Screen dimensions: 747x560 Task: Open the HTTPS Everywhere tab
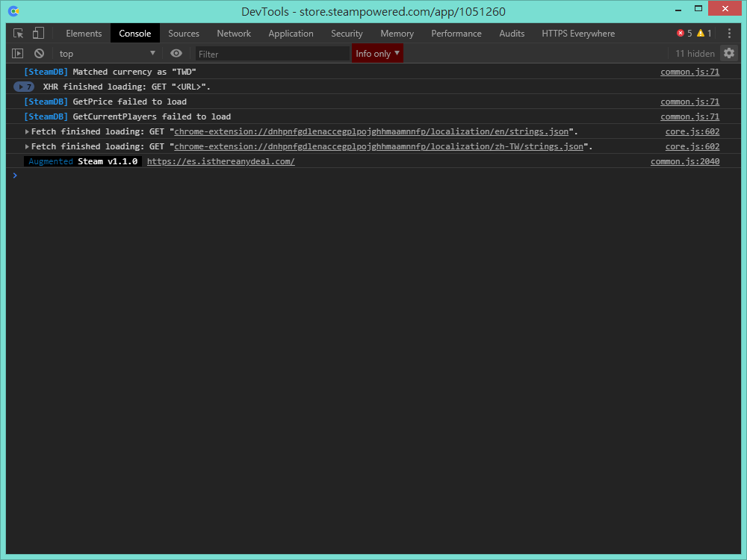point(578,34)
